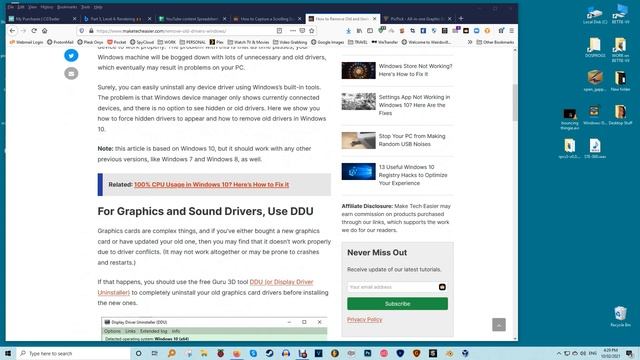The height and width of the screenshot is (360, 640).
Task: Open the WeTransfer bookmark
Action: [x=384, y=42]
